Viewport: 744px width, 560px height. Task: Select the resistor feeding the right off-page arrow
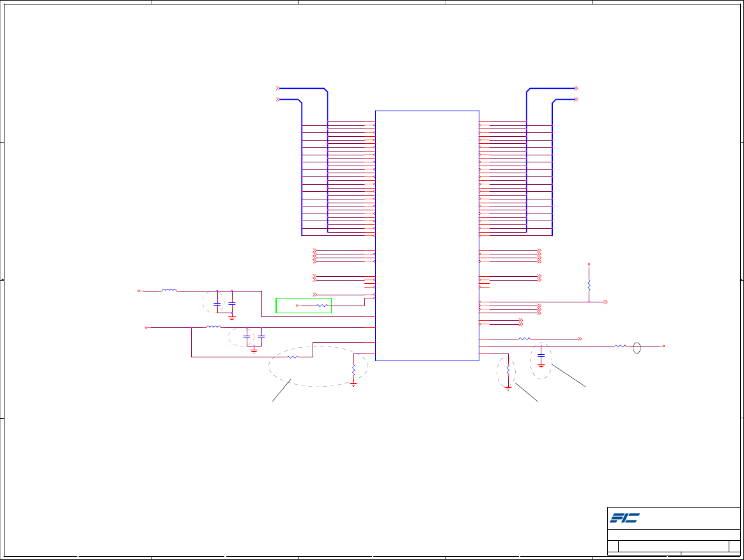pyautogui.click(x=524, y=339)
